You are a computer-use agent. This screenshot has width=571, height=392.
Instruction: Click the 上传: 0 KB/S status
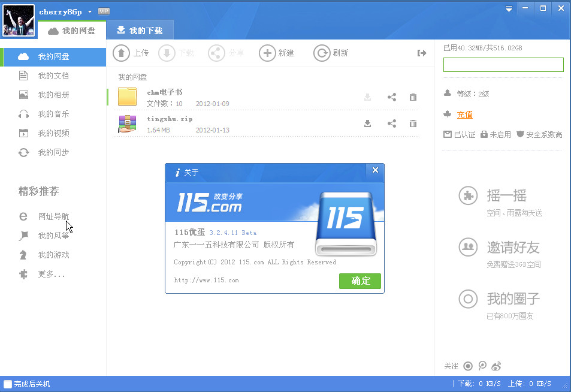[x=530, y=384]
